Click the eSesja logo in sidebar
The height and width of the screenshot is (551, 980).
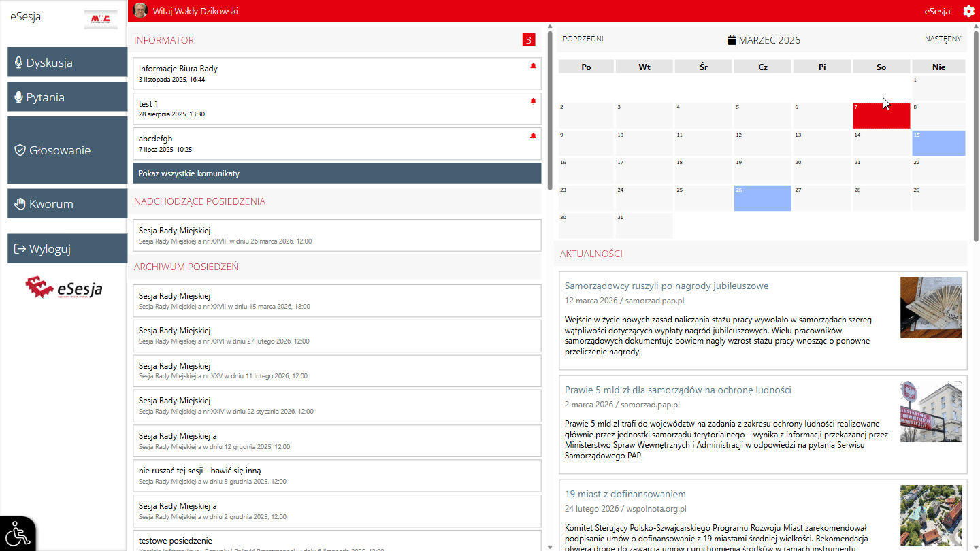[64, 288]
